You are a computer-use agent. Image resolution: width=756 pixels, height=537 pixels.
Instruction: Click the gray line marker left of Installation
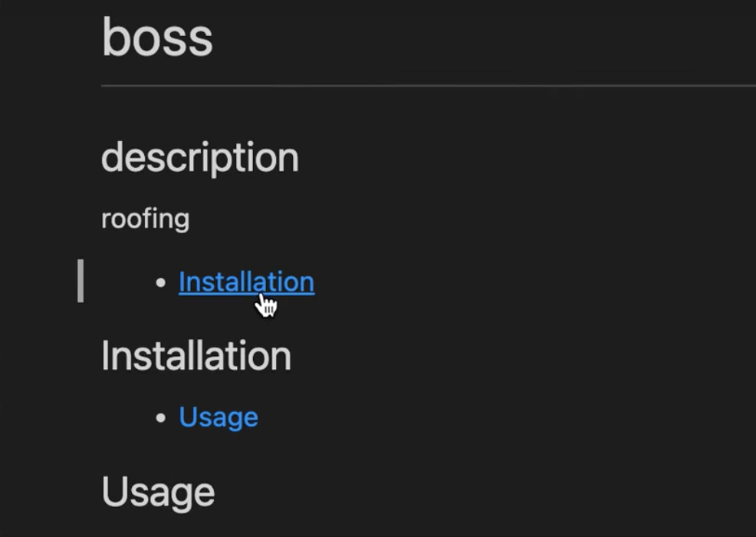click(81, 281)
